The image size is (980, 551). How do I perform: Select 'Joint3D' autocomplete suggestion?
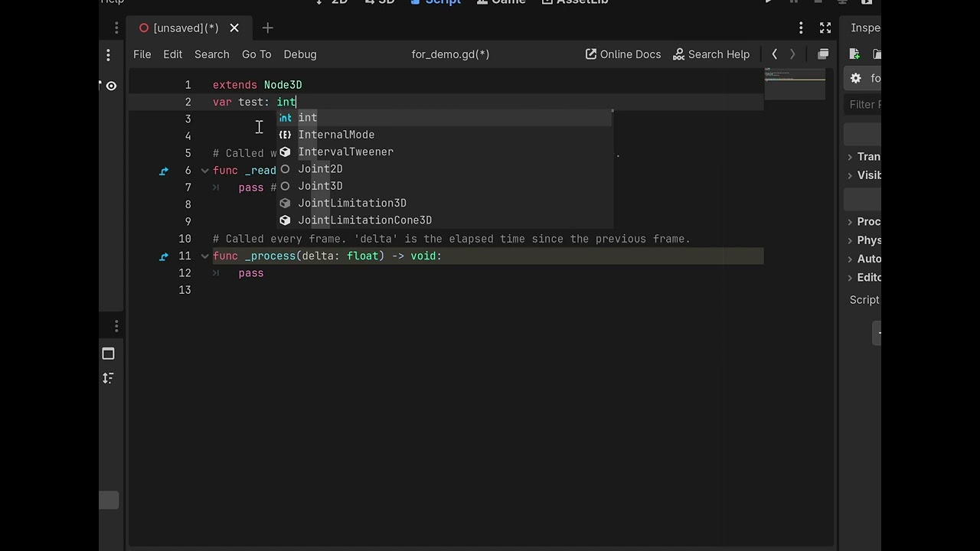[444, 186]
